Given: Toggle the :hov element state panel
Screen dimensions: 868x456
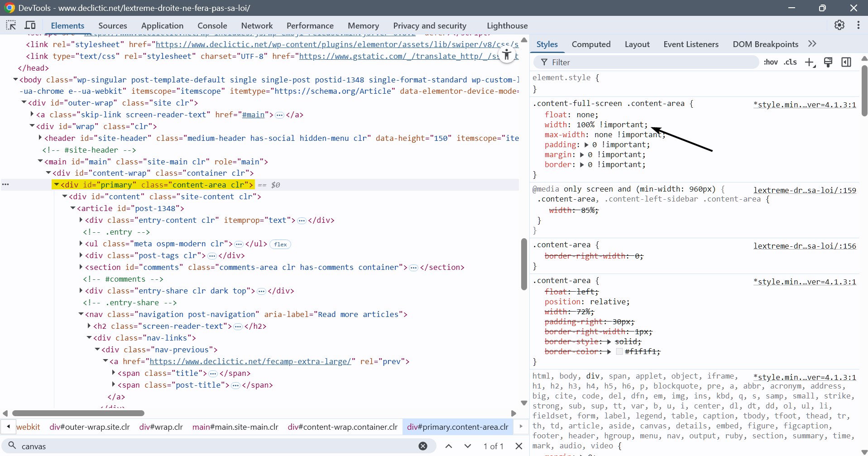Looking at the screenshot, I should (771, 62).
